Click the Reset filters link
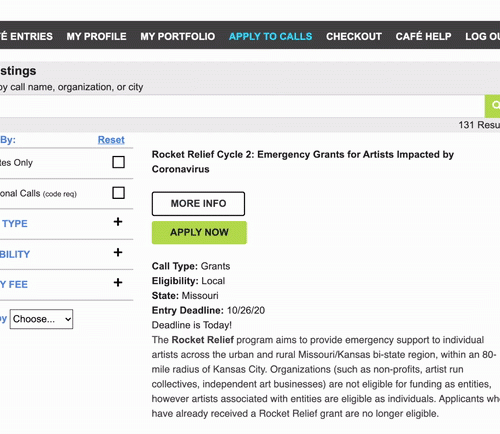 pos(111,140)
